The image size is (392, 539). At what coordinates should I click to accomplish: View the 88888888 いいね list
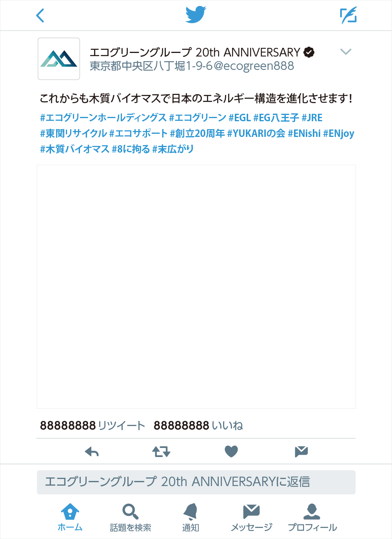198,426
